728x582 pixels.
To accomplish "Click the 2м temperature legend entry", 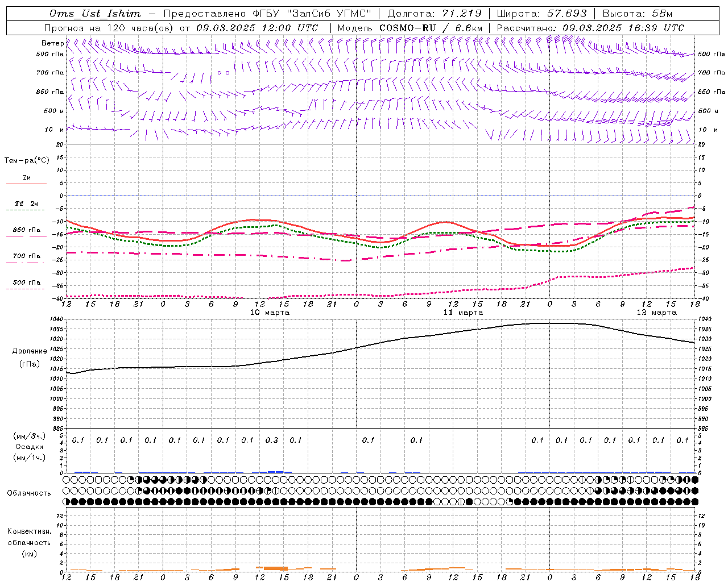I will pos(27,177).
